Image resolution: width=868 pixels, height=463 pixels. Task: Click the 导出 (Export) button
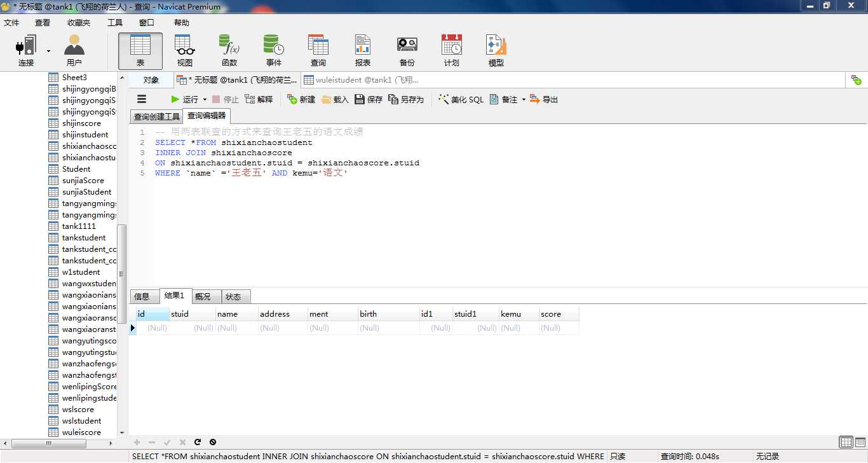tap(544, 99)
